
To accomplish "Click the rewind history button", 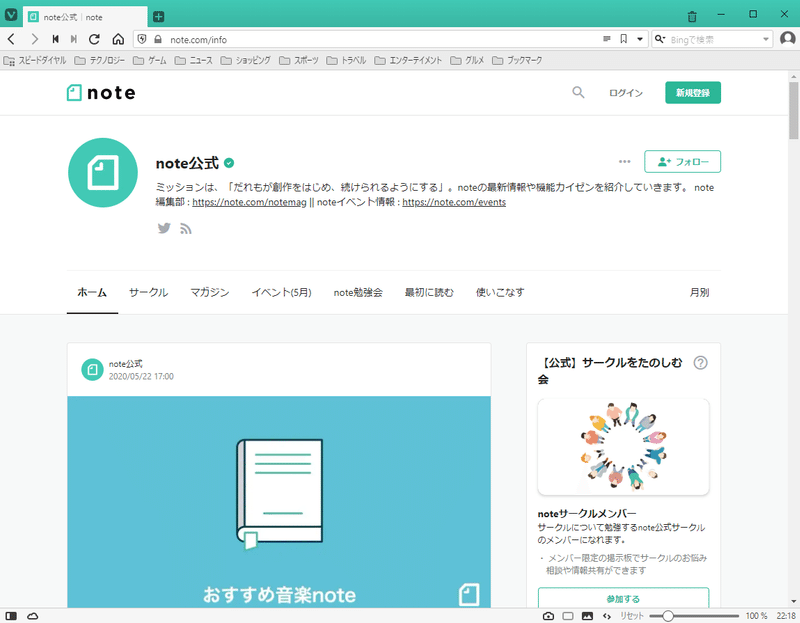I will pos(56,39).
